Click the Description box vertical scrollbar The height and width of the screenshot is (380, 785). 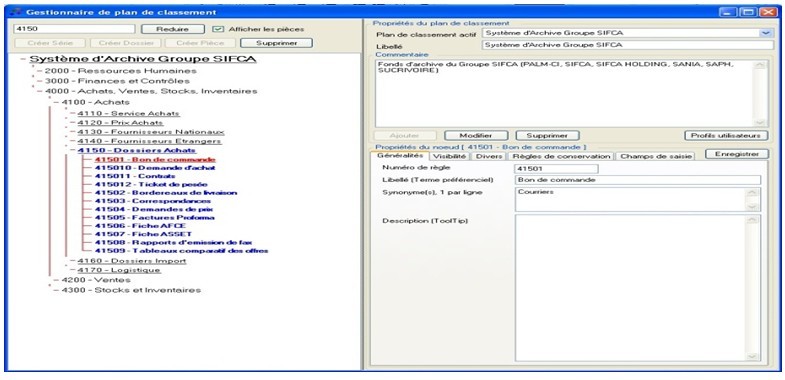tap(753, 287)
